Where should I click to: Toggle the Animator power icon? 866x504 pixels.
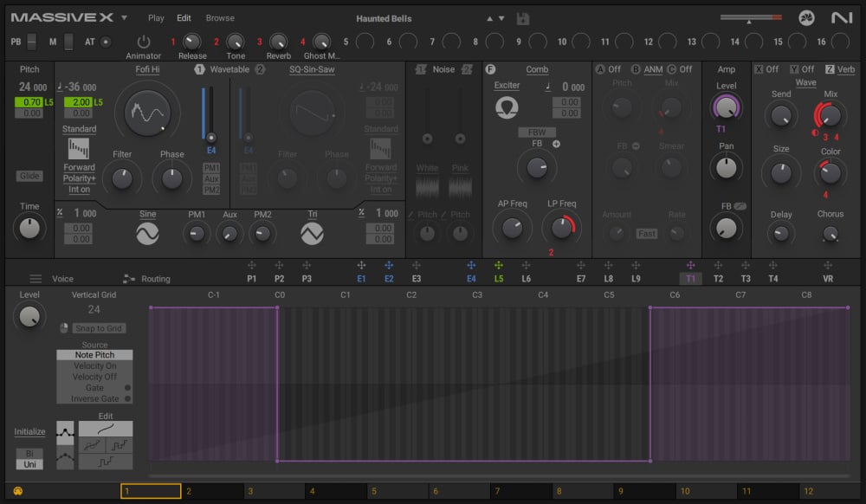[144, 42]
